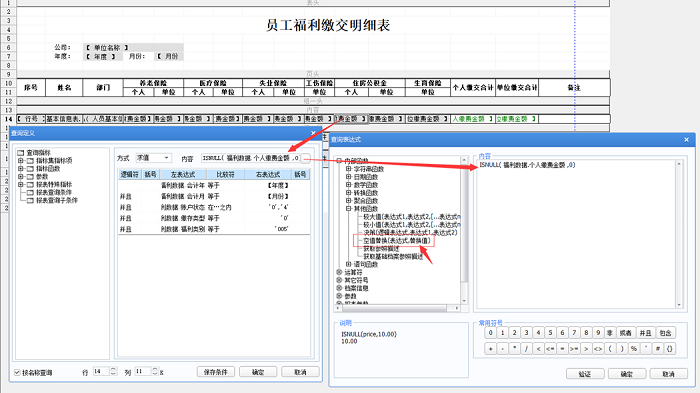Screen dimensions: 700x393
Task: Select the 福利类别 等于 '005' condition row
Action: point(214,229)
